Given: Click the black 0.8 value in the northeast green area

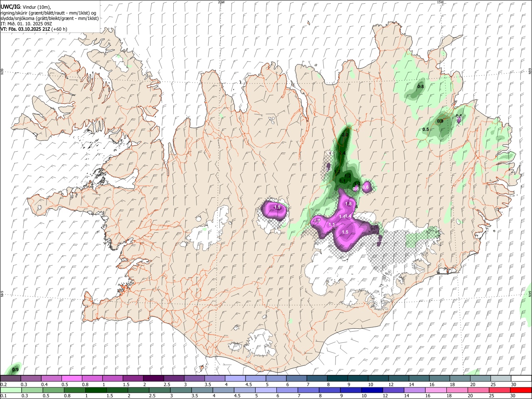Looking at the screenshot, I should coord(421,86).
